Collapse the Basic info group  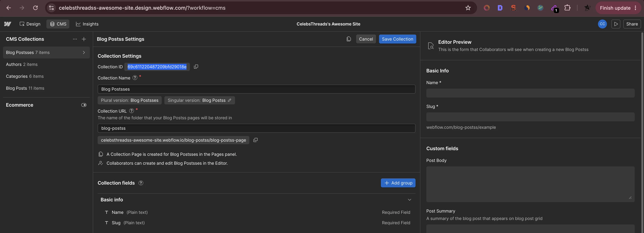click(410, 200)
